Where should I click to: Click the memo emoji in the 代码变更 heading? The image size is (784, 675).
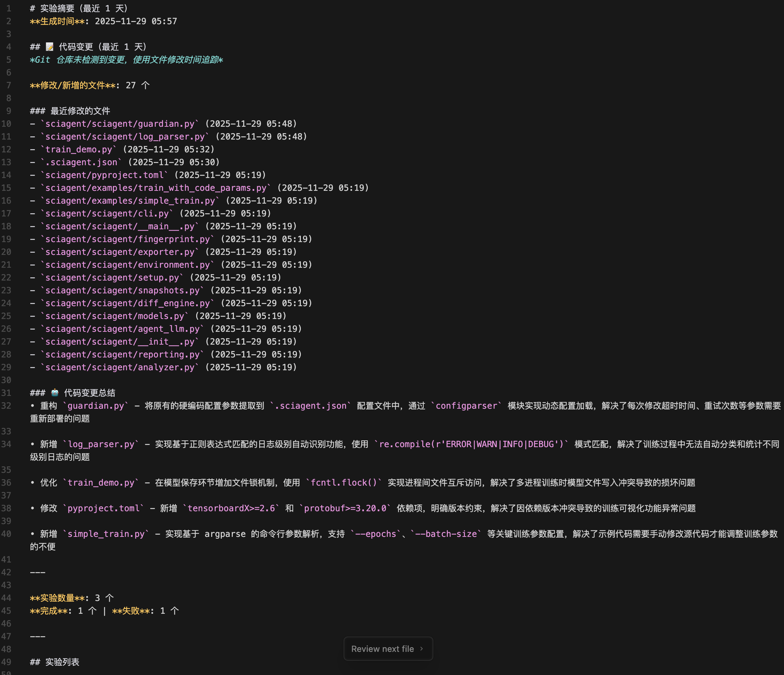click(x=49, y=47)
